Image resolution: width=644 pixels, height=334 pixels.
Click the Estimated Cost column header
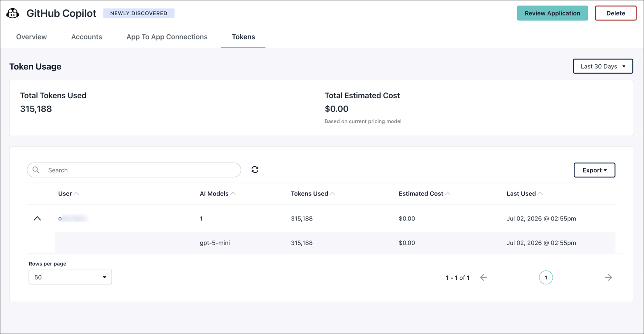click(421, 194)
